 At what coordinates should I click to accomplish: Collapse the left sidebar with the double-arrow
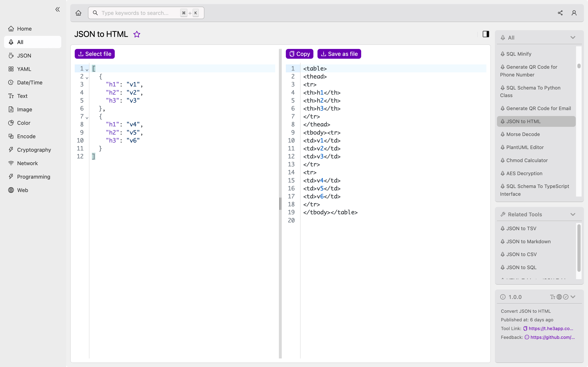(x=58, y=9)
